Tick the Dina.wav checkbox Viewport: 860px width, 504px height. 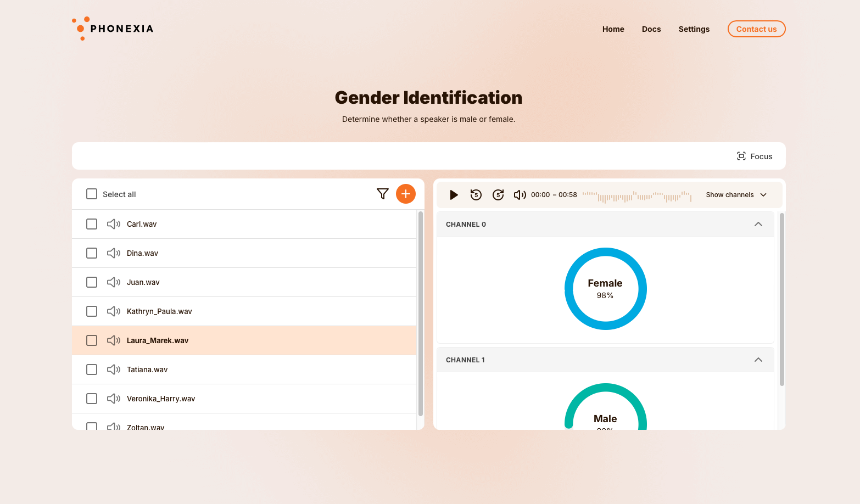(x=92, y=253)
